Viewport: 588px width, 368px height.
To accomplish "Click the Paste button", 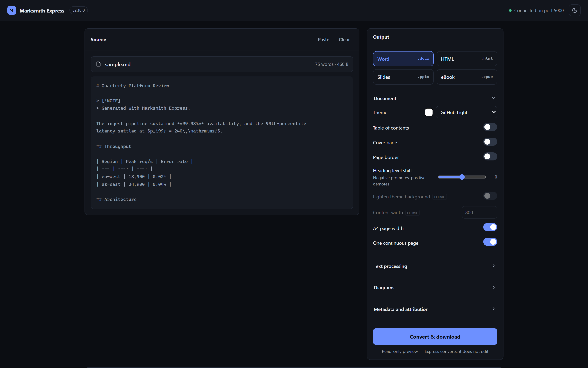I will (x=323, y=39).
